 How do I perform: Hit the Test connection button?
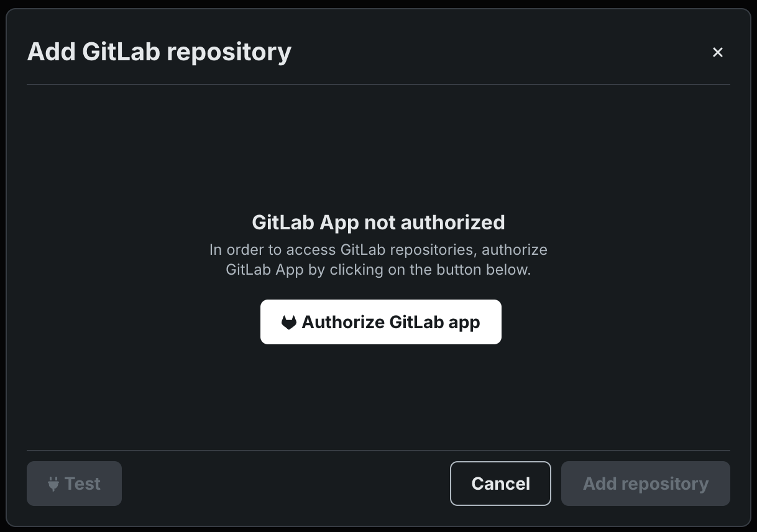[x=74, y=484]
